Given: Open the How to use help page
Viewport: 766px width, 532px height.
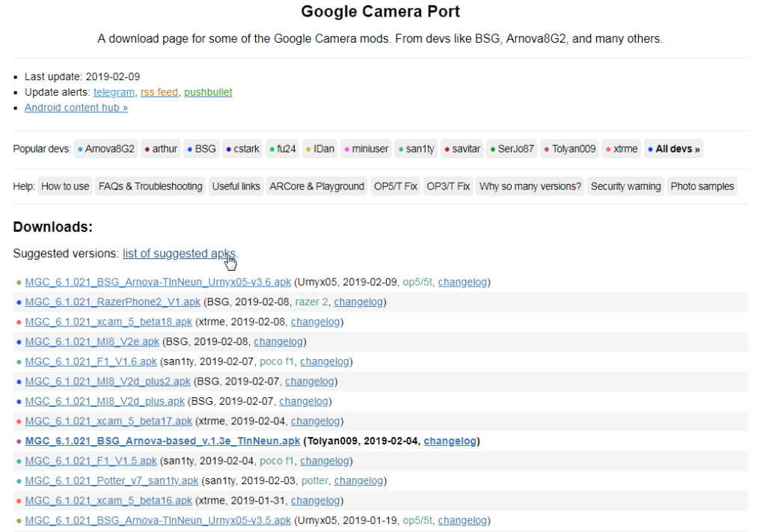Looking at the screenshot, I should [65, 186].
